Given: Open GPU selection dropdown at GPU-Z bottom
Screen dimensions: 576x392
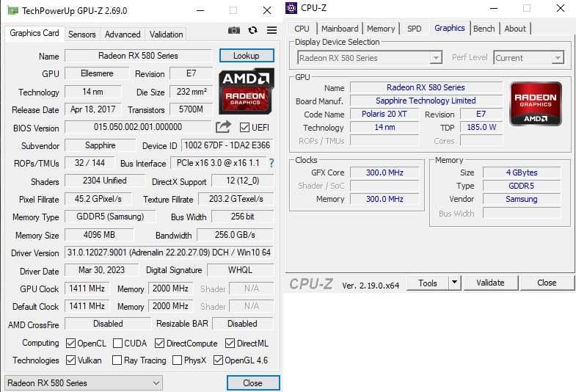Looking at the screenshot, I should tap(84, 382).
